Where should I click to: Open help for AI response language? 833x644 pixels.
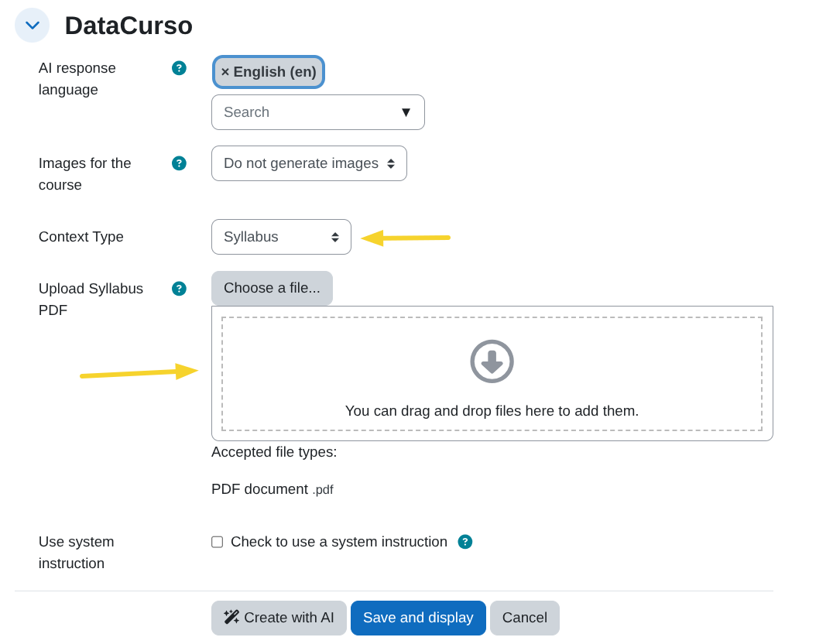pyautogui.click(x=179, y=68)
